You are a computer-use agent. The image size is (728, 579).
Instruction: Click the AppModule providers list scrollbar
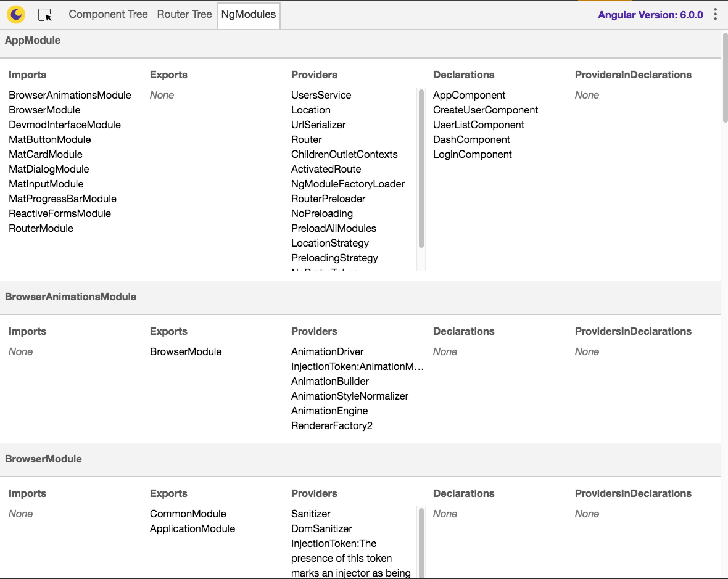(421, 168)
